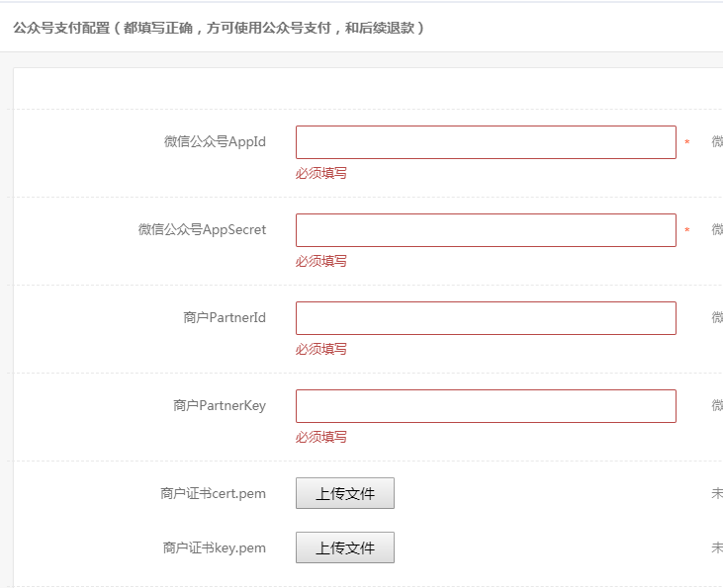Screen dimensions: 723x588
Task: Click into the 微信公众号AppSecret text box
Action: (x=486, y=230)
